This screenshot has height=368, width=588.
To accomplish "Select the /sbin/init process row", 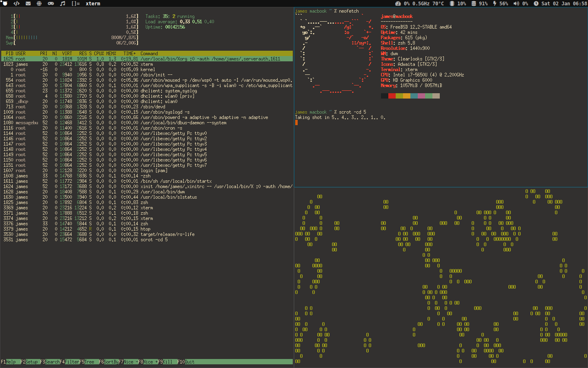I will [x=147, y=75].
